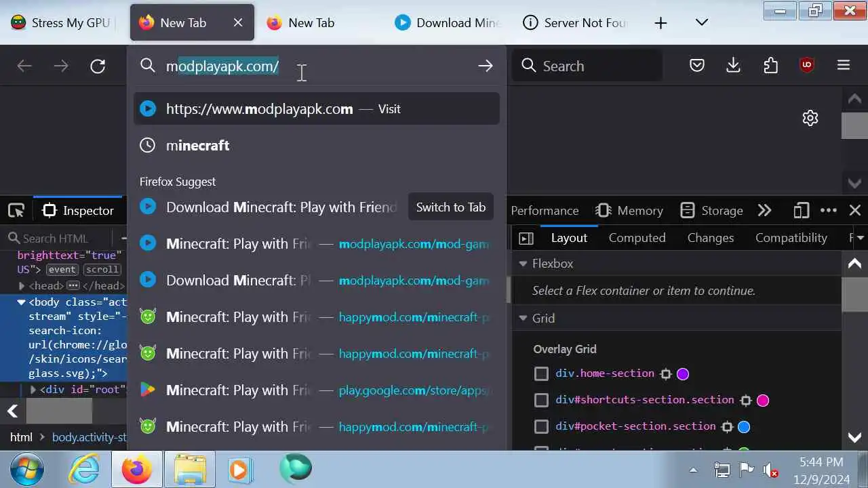Highlight div#shortcuts-section element target icon
This screenshot has width=868, height=488.
tap(746, 400)
